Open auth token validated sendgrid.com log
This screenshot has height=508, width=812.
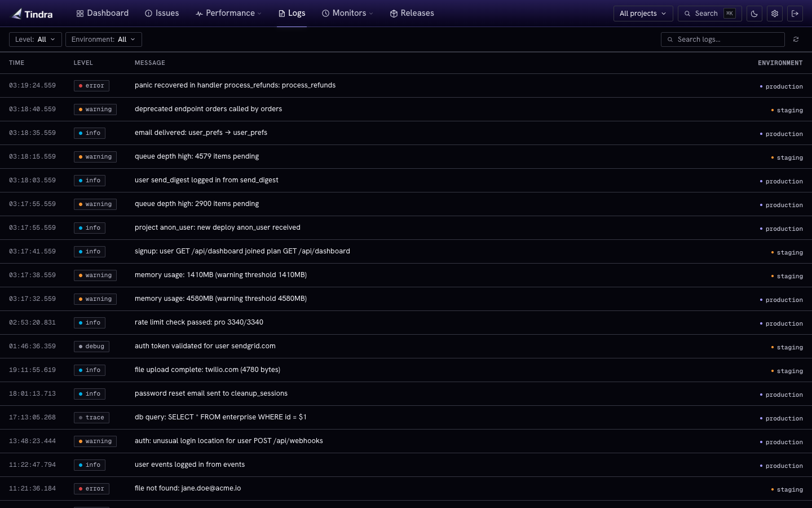click(205, 346)
